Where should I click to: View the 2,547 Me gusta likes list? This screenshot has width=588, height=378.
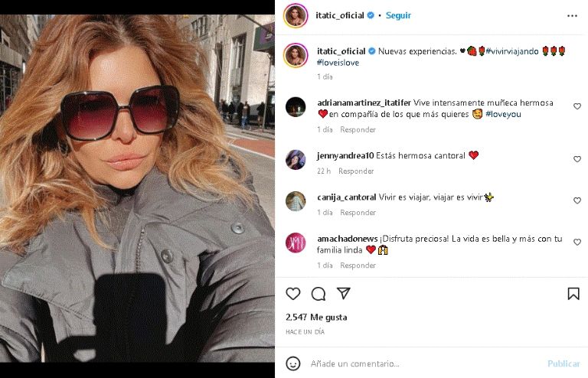click(316, 318)
